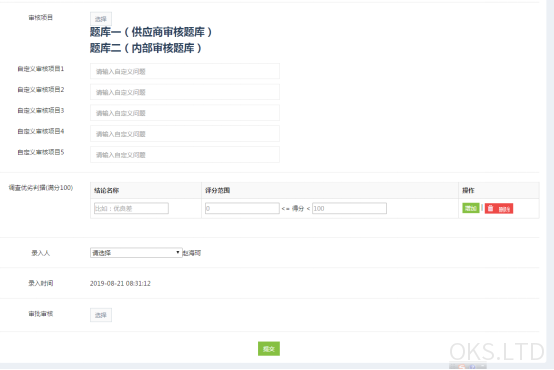Click the name text beside the 录入人 dropdown
The height and width of the screenshot is (370, 554).
192,253
